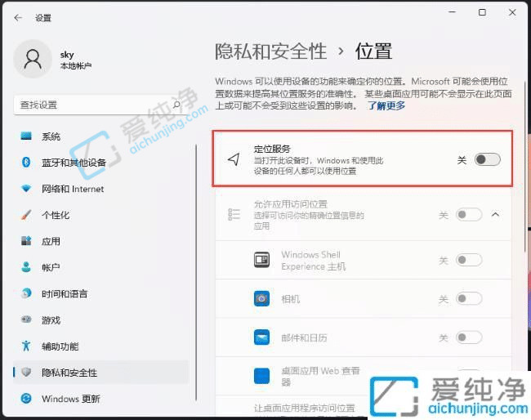The image size is (531, 420).
Task: Open 游戏 settings category
Action: 100,319
